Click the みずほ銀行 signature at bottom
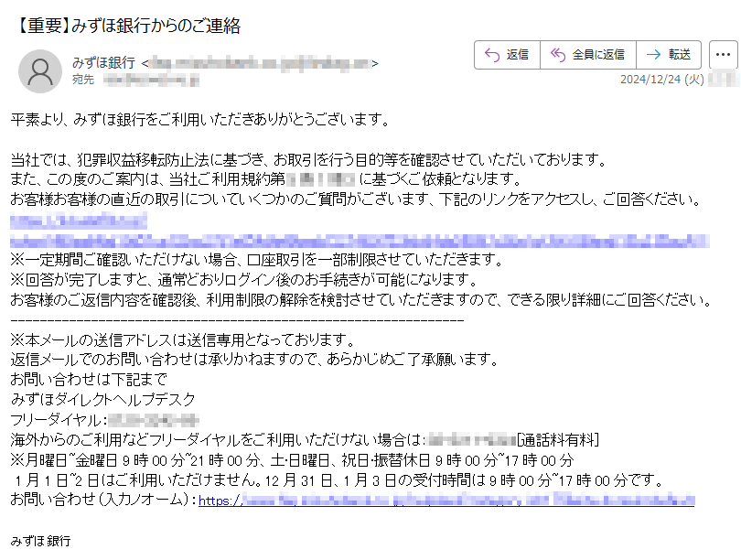Screen dimensions: 741x560 pos(40,541)
